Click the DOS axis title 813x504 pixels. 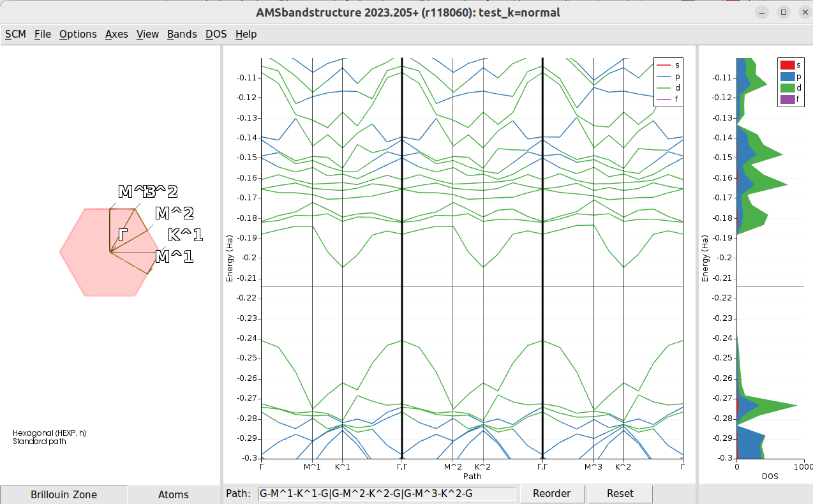(x=770, y=476)
